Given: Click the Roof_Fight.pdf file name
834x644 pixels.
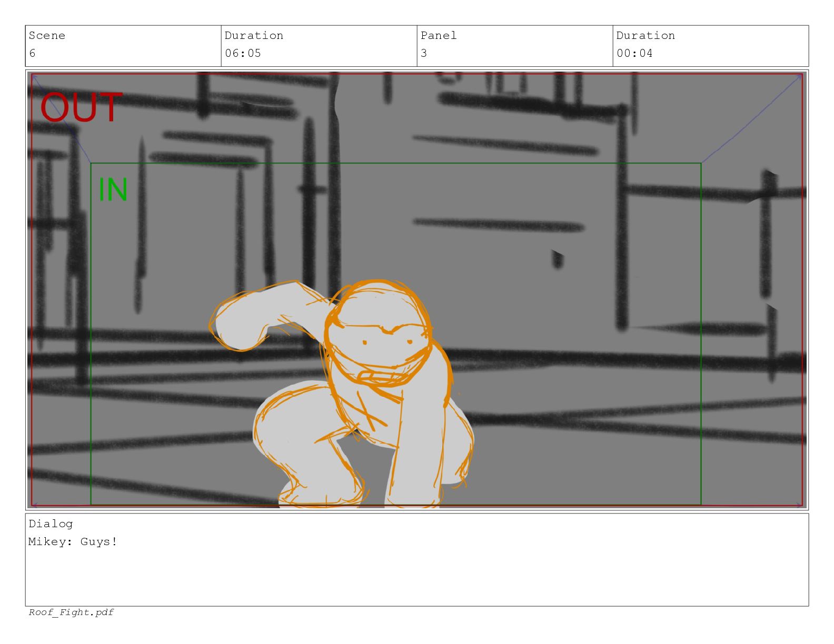Looking at the screenshot, I should click(71, 612).
